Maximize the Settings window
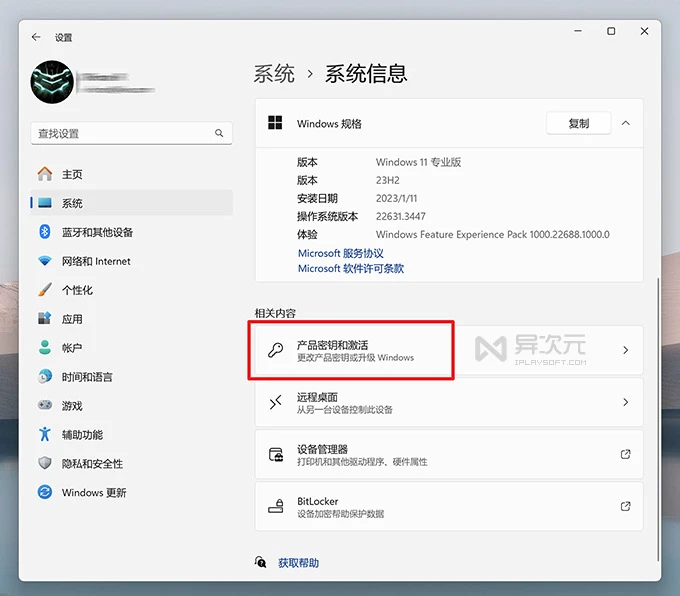This screenshot has height=596, width=680. (x=611, y=31)
